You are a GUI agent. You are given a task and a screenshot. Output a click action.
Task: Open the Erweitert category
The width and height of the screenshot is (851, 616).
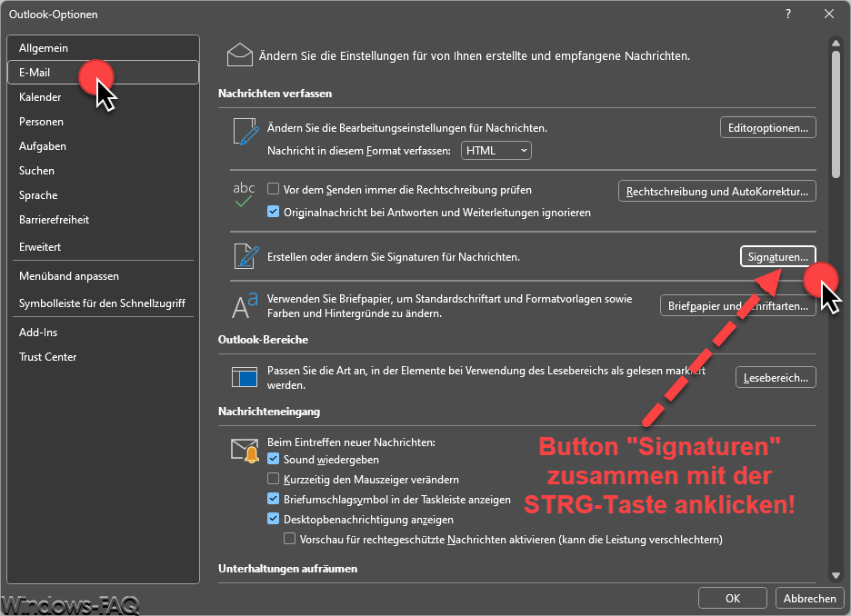coord(103,247)
